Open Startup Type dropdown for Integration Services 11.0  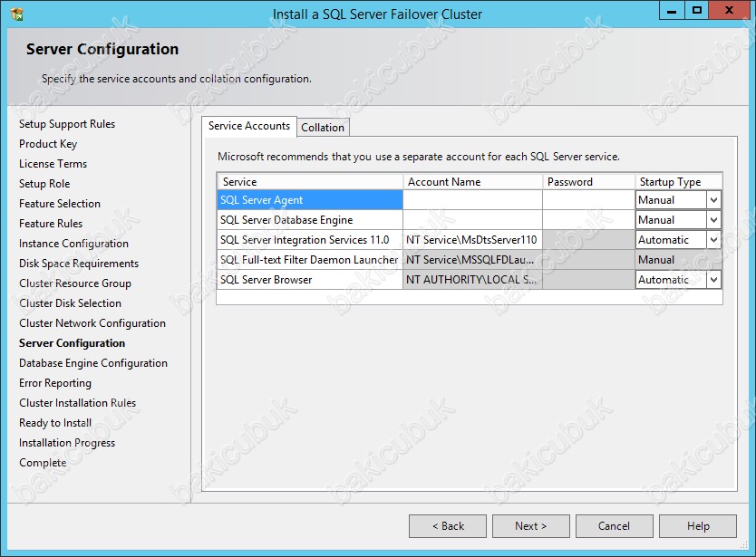click(713, 240)
